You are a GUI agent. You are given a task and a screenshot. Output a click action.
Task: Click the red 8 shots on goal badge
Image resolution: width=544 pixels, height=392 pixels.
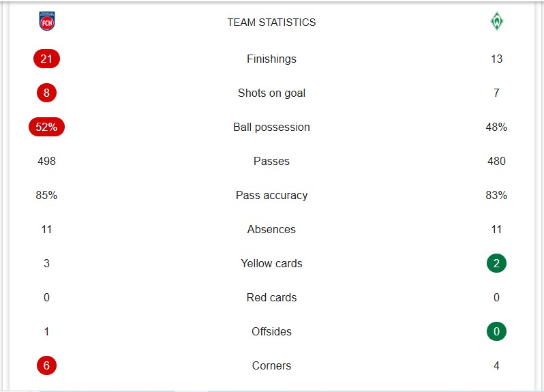(x=46, y=93)
